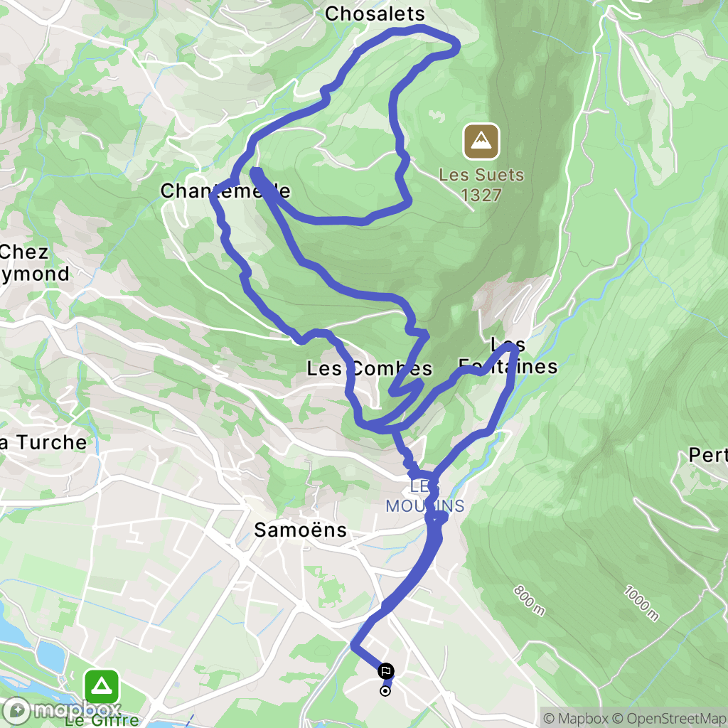Screen dimensions: 728x728
Task: Click the Les Combes place label
Action: tap(370, 369)
